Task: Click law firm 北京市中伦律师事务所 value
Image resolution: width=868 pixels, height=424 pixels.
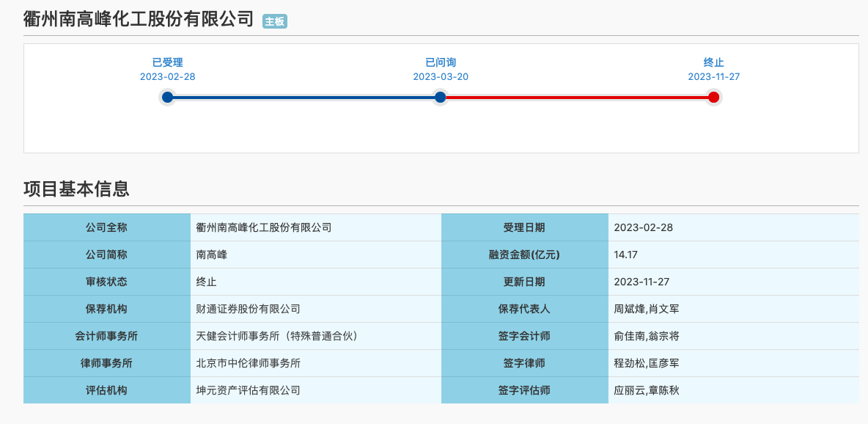Action: (248, 363)
